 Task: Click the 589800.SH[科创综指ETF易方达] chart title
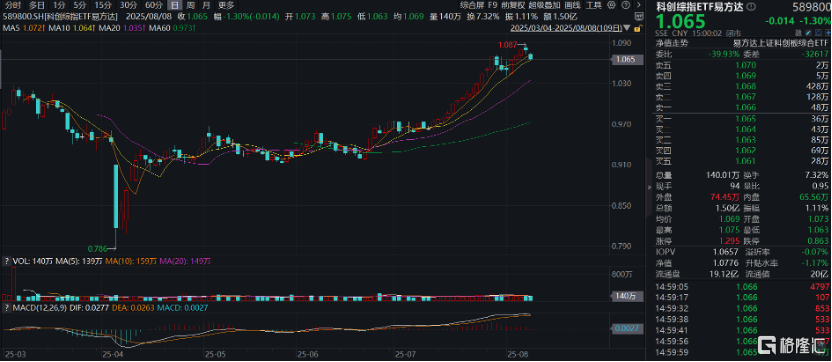pyautogui.click(x=60, y=16)
